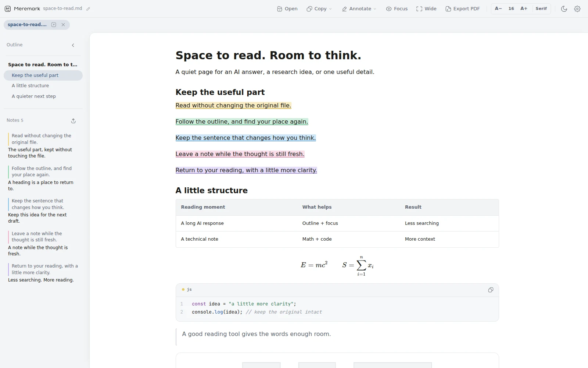Click the 'Result' table header
Screen dimensions: 588x368
413,207
